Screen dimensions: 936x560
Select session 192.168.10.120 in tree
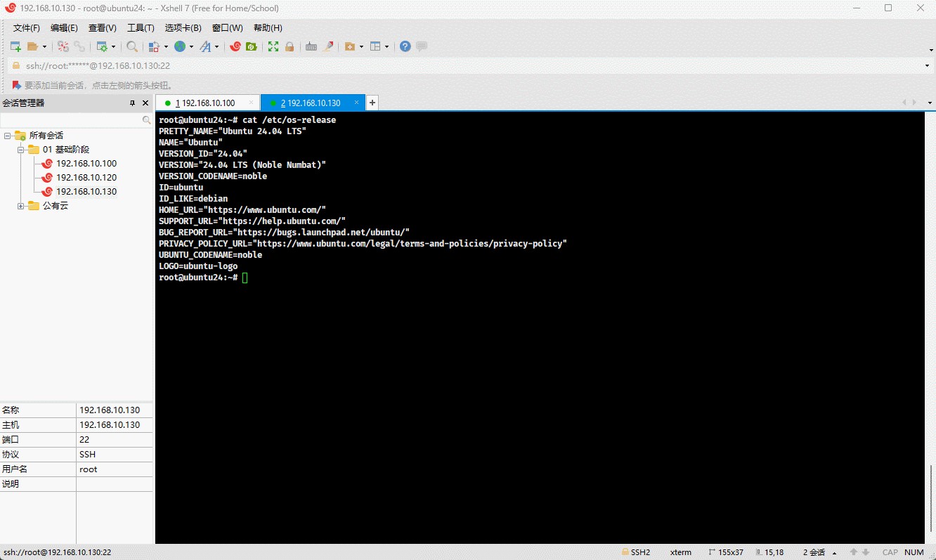click(x=86, y=178)
